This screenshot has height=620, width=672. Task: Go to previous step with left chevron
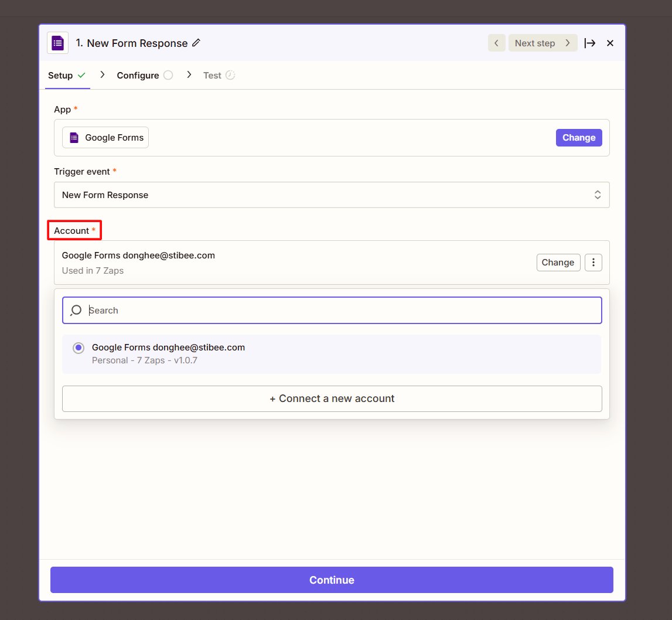point(496,43)
